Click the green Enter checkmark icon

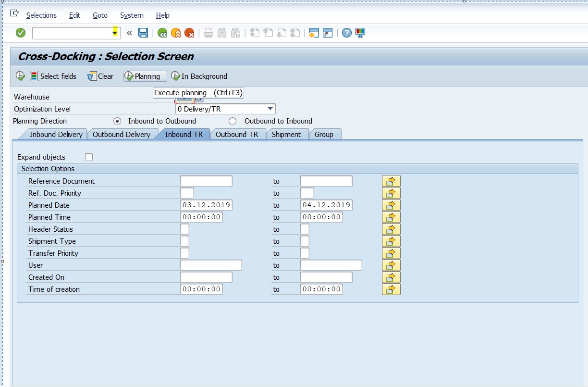click(20, 33)
